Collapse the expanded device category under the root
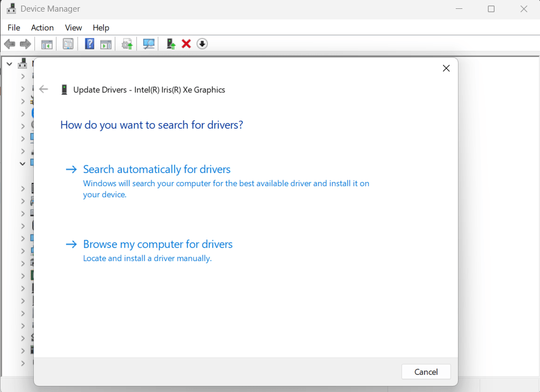The height and width of the screenshot is (392, 540). click(22, 163)
